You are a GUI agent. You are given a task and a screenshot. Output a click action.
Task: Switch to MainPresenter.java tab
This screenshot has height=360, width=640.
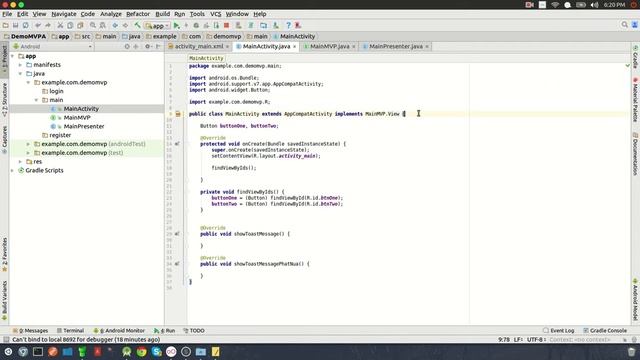tap(396, 47)
